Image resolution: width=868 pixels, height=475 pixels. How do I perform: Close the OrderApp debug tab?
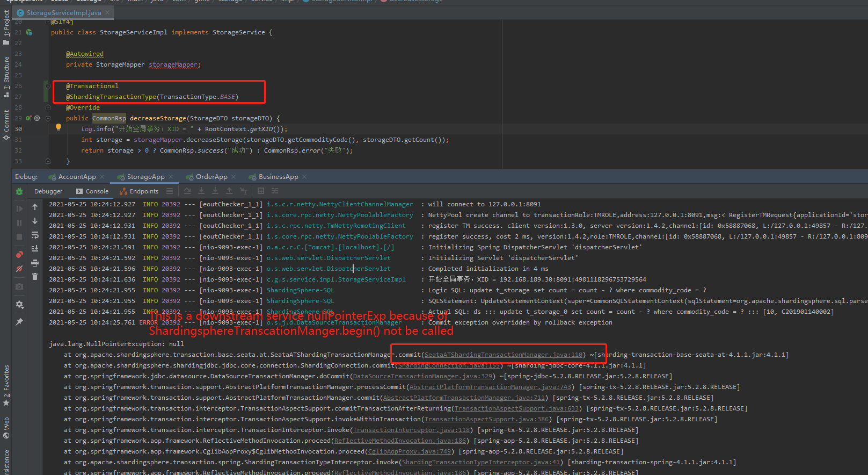(x=234, y=177)
